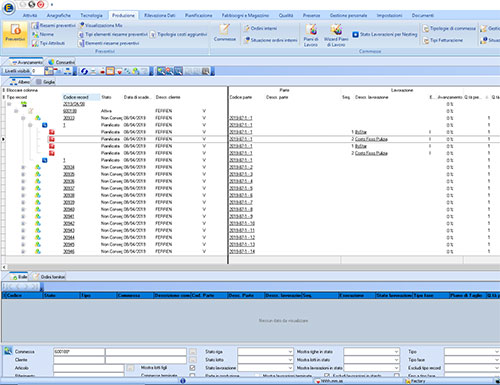The width and height of the screenshot is (500, 385).
Task: Expand the tree node for record 30334
Action: (23, 167)
